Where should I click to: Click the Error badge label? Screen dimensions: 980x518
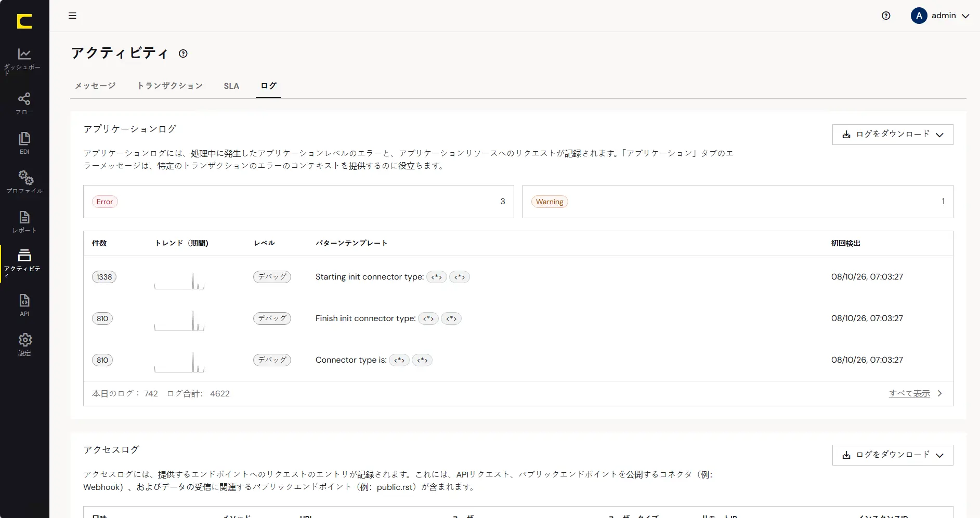click(x=105, y=202)
